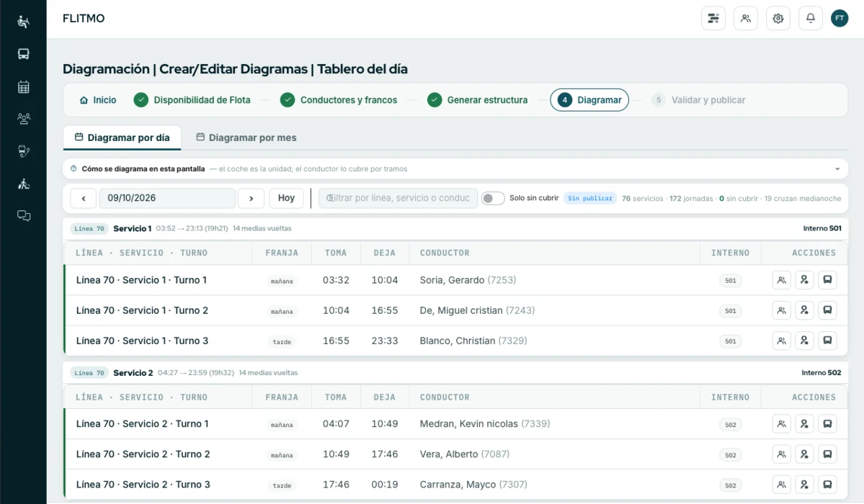
Task: Click bus icon for Vera, Alberto row
Action: [x=828, y=454]
